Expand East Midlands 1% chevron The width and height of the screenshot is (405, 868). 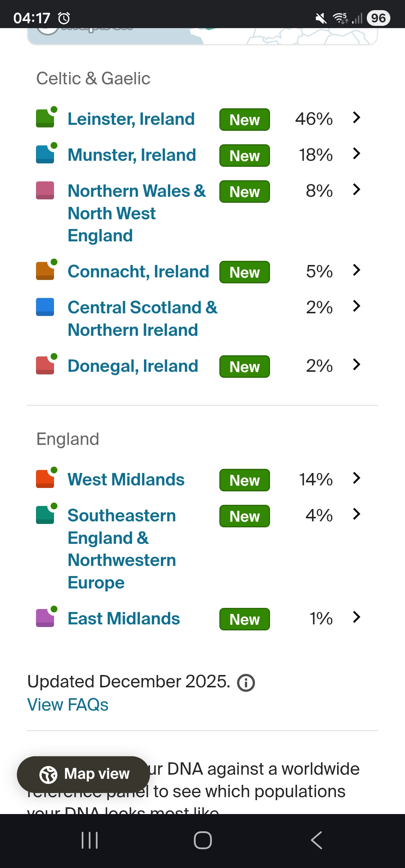(357, 617)
